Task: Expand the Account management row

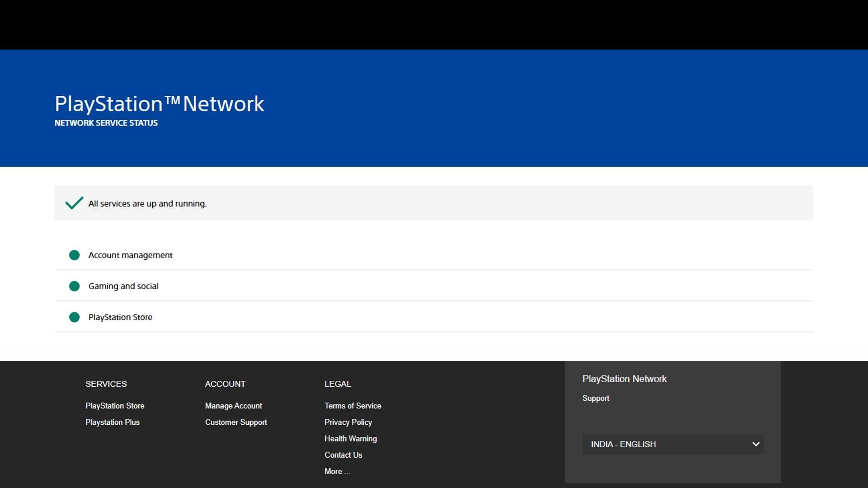Action: [434, 255]
